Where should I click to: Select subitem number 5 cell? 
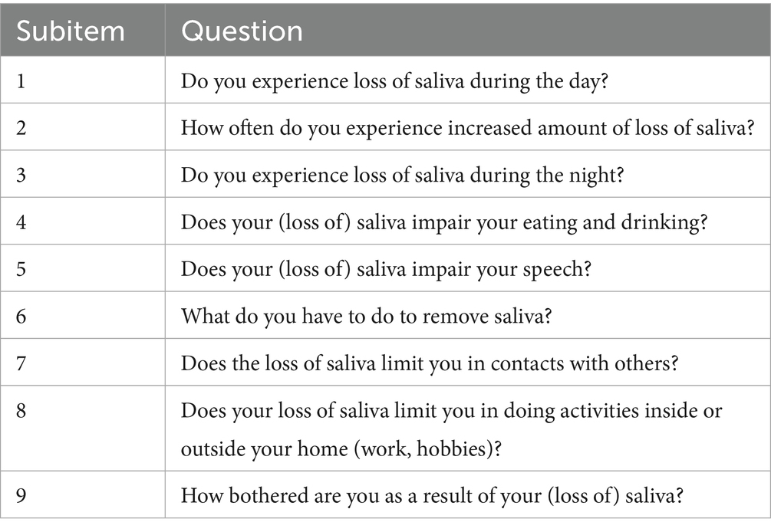pyautogui.click(x=22, y=268)
